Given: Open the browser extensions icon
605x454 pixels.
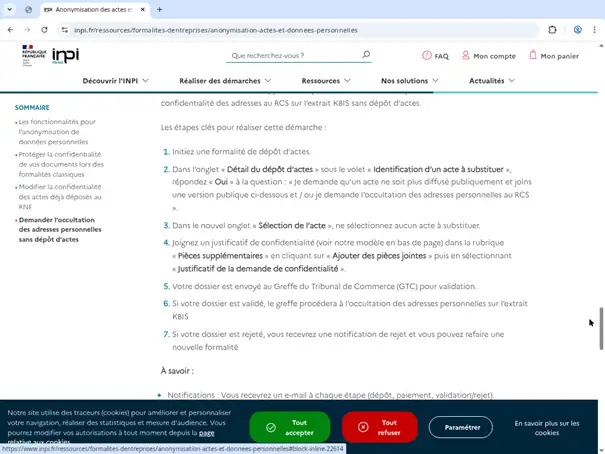Looking at the screenshot, I should point(551,30).
